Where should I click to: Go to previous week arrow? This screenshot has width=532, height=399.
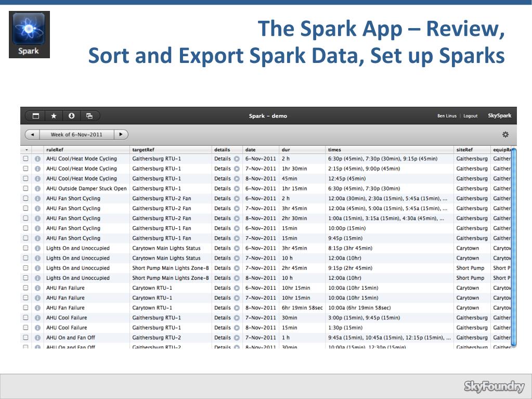(x=32, y=134)
